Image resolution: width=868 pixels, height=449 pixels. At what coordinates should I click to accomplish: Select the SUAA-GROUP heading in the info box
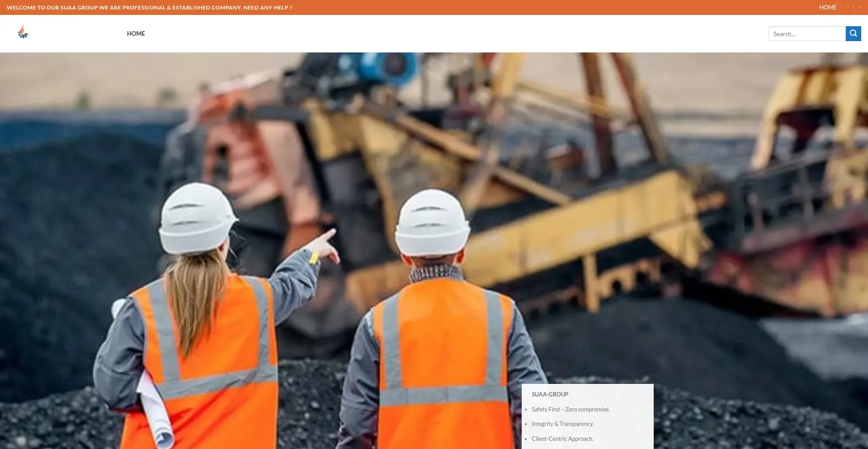pyautogui.click(x=550, y=394)
